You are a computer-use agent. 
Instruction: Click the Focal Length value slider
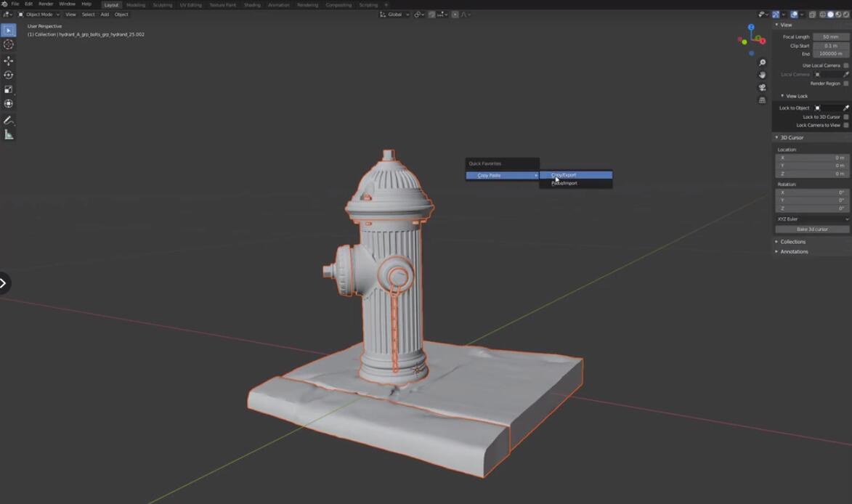[x=831, y=37]
